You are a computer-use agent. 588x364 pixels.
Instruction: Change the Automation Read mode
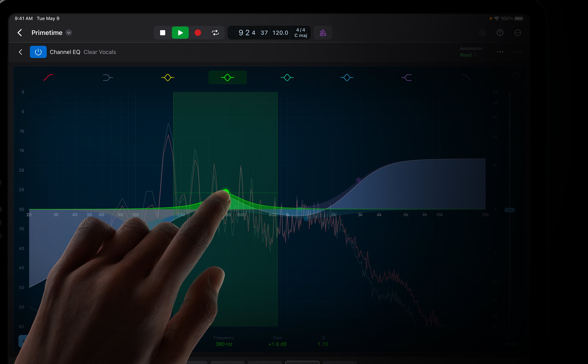point(468,55)
